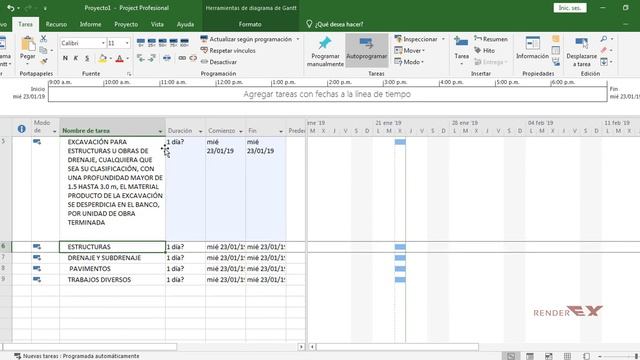Expand Actualizar según programación arrow
The image size is (640, 360).
(298, 39)
